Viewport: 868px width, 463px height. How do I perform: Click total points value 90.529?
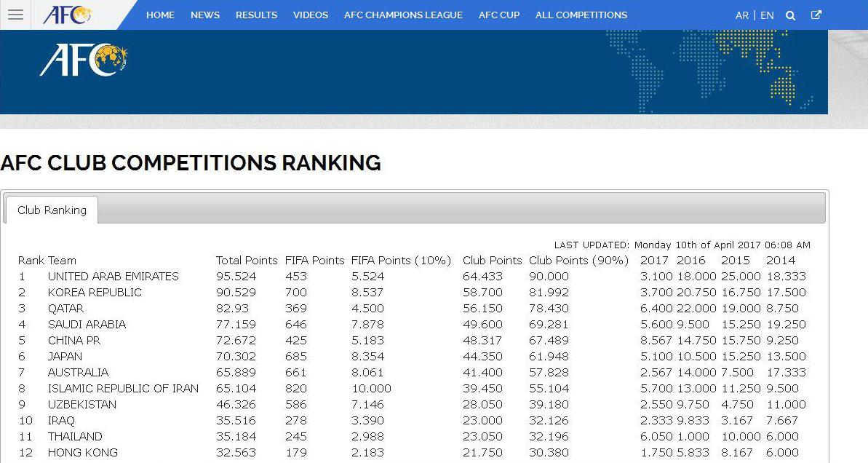236,293
